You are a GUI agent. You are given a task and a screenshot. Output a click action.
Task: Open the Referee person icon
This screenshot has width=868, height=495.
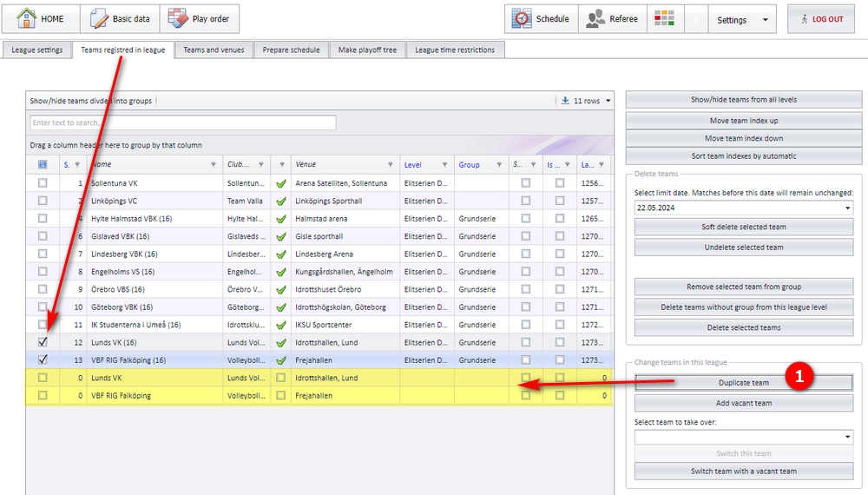(x=595, y=19)
